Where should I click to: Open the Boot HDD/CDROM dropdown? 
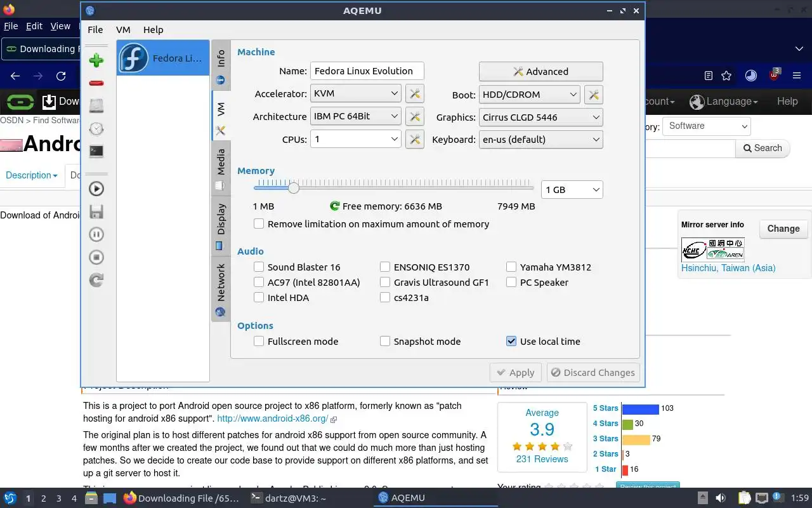(529, 94)
